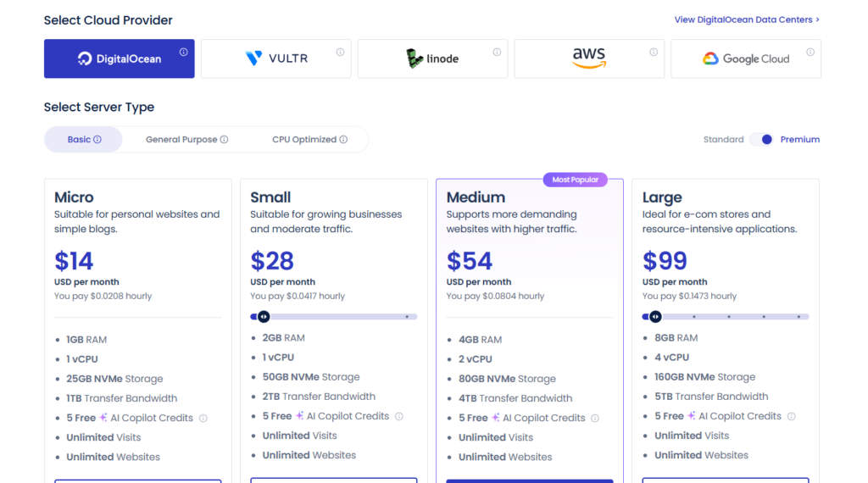Open AI Copilot Credits info in Small plan
The image size is (868, 483).
399,416
